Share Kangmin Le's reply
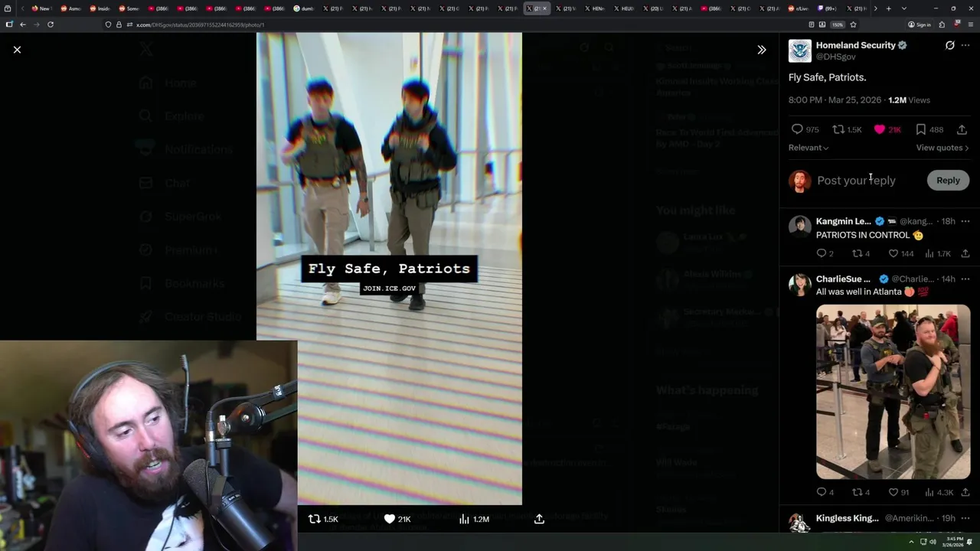The width and height of the screenshot is (980, 551). (965, 253)
